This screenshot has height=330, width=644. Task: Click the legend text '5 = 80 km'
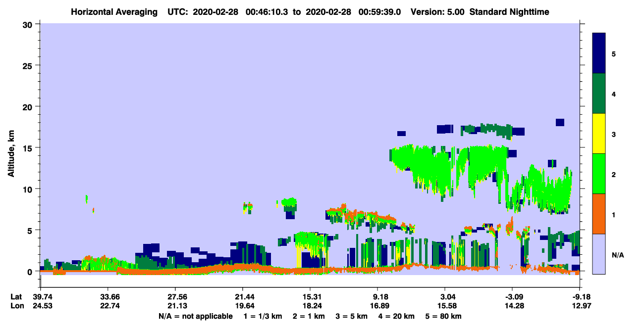[444, 316]
